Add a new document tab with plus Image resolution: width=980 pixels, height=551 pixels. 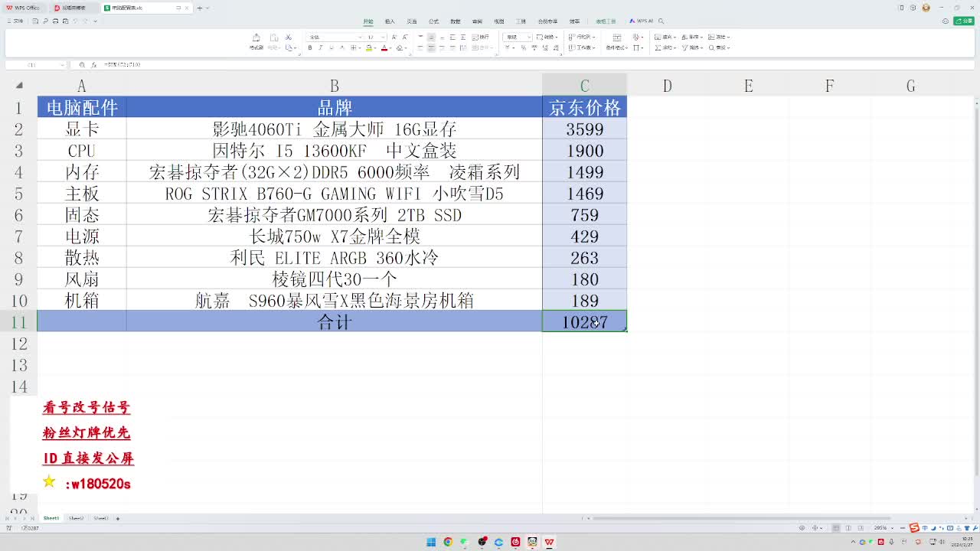coord(199,8)
